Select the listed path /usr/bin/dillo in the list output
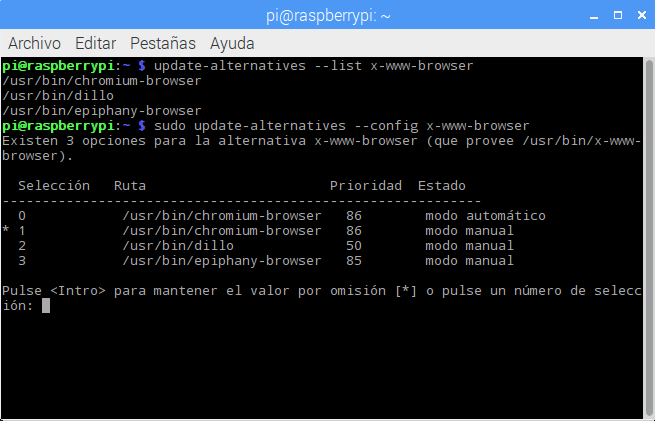 (58, 96)
